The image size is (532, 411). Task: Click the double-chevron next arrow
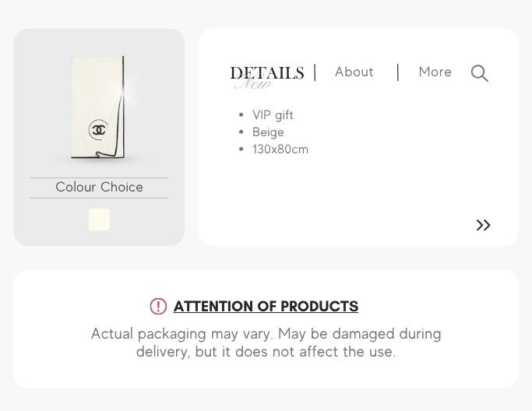point(483,225)
